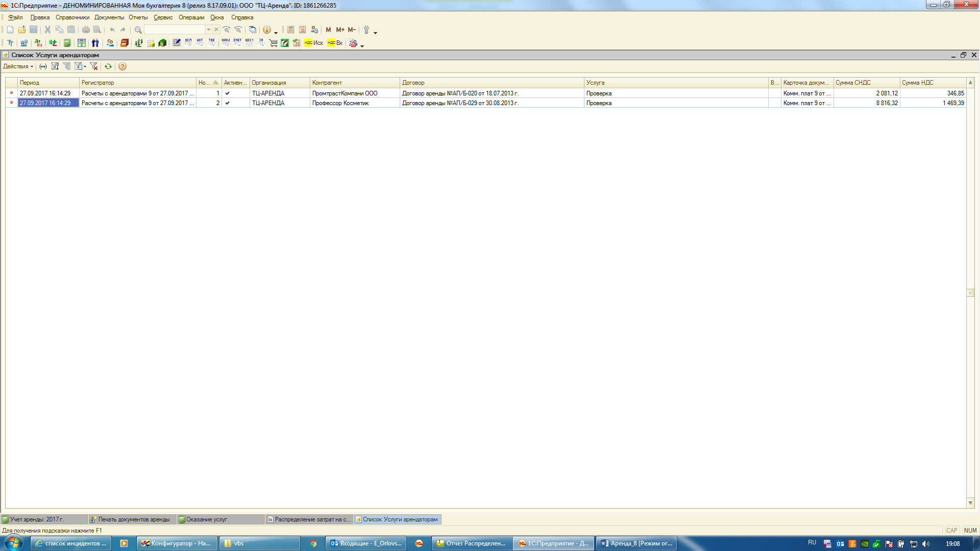
Task: Click the calculator icon in toolbar
Action: (290, 30)
